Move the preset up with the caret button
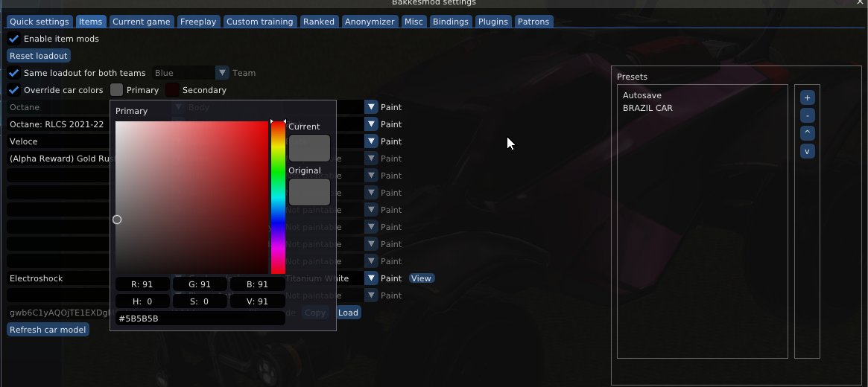This screenshot has width=868, height=387. click(x=807, y=133)
